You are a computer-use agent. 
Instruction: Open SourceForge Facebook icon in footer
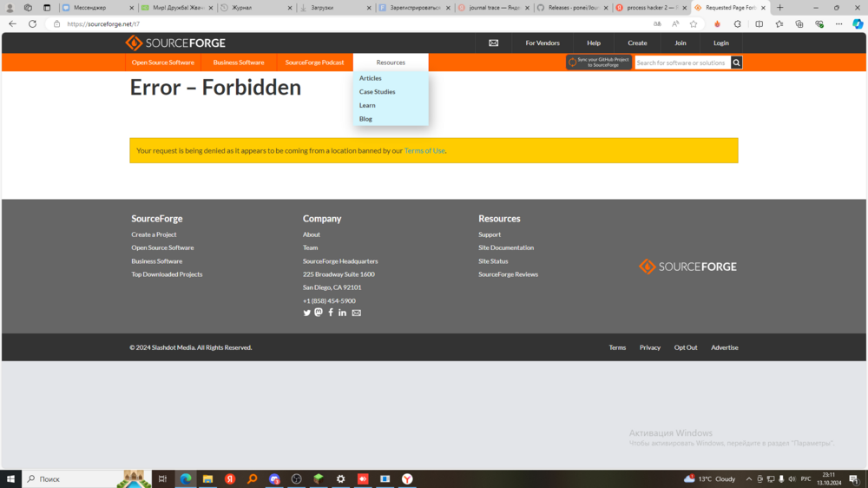coord(331,313)
